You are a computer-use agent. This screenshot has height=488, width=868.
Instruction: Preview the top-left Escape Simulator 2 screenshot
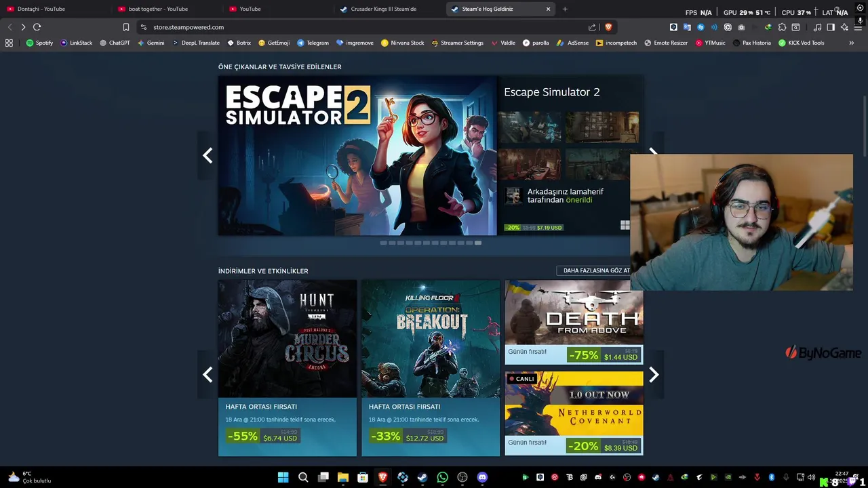(530, 127)
